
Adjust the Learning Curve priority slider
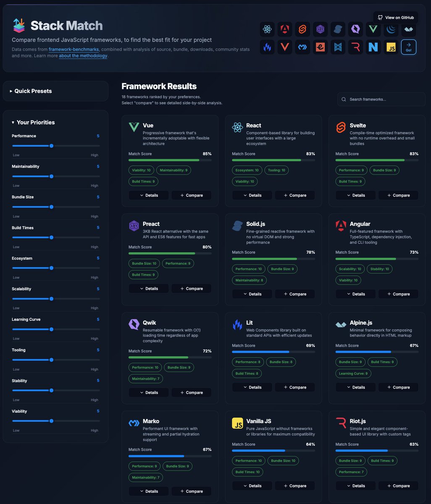coord(56,329)
